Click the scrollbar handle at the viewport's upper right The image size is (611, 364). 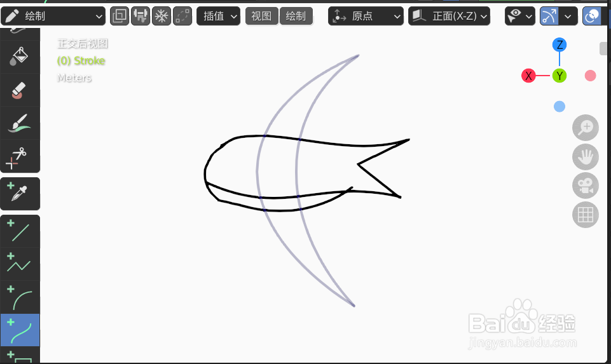coord(603,49)
